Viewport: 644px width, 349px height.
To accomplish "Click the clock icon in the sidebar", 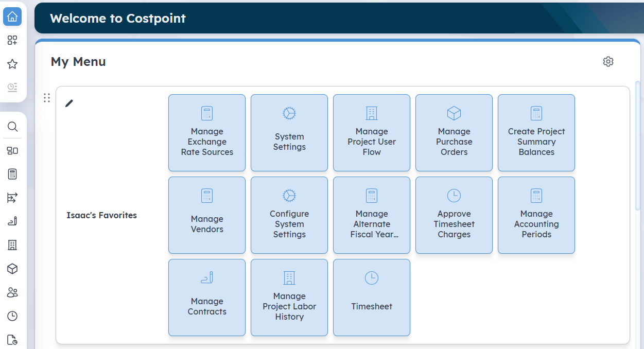I will [12, 316].
